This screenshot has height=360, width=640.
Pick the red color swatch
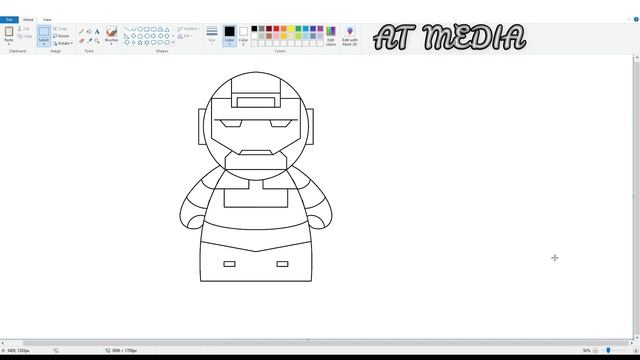point(276,29)
